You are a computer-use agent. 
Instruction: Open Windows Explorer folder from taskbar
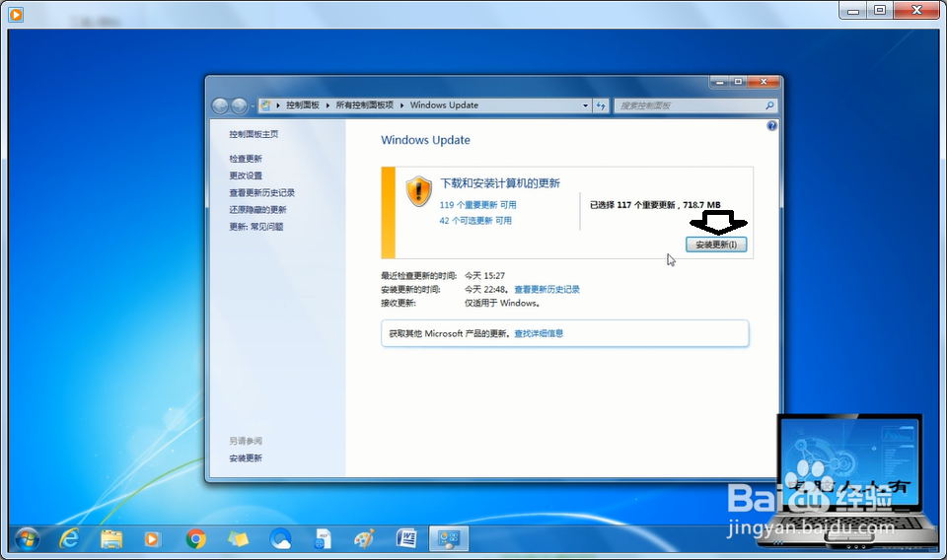coord(111,539)
